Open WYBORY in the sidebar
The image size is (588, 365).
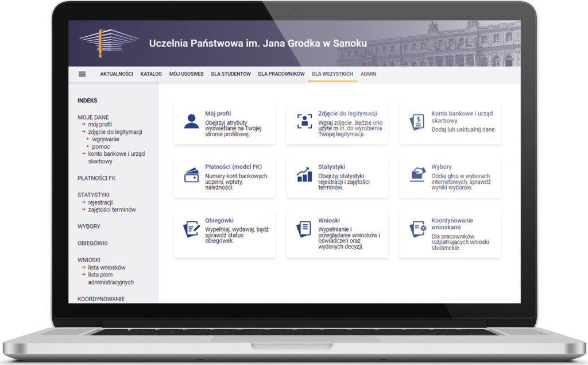click(x=89, y=226)
